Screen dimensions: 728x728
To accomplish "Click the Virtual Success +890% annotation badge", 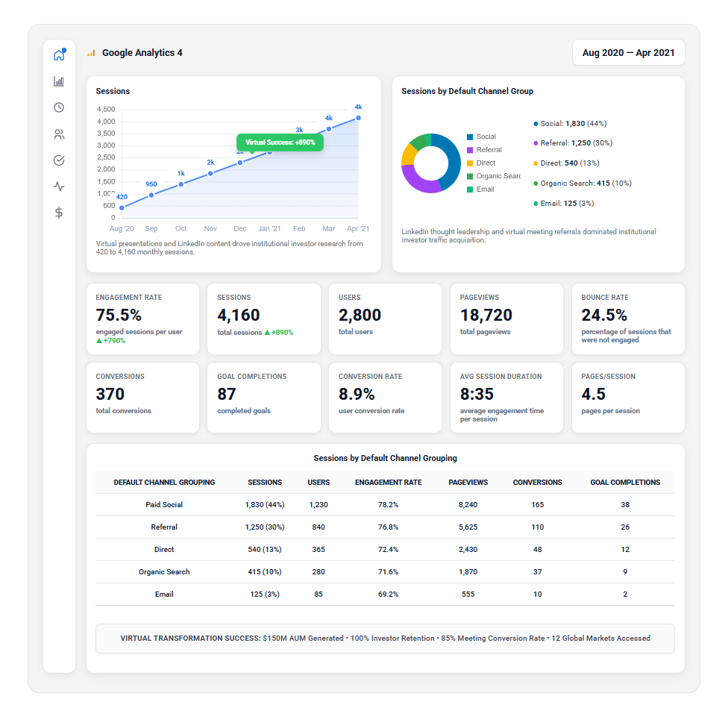I will coord(280,142).
